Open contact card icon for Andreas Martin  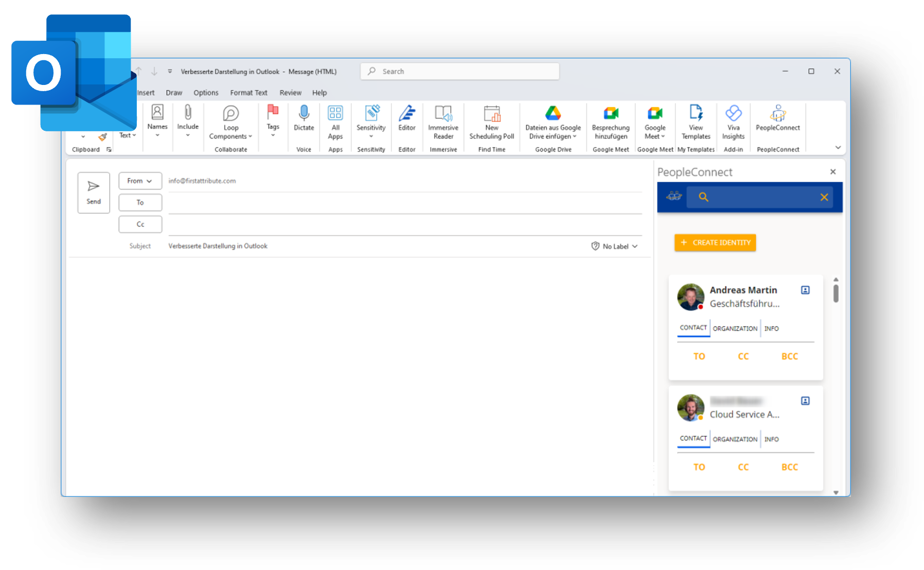805,290
